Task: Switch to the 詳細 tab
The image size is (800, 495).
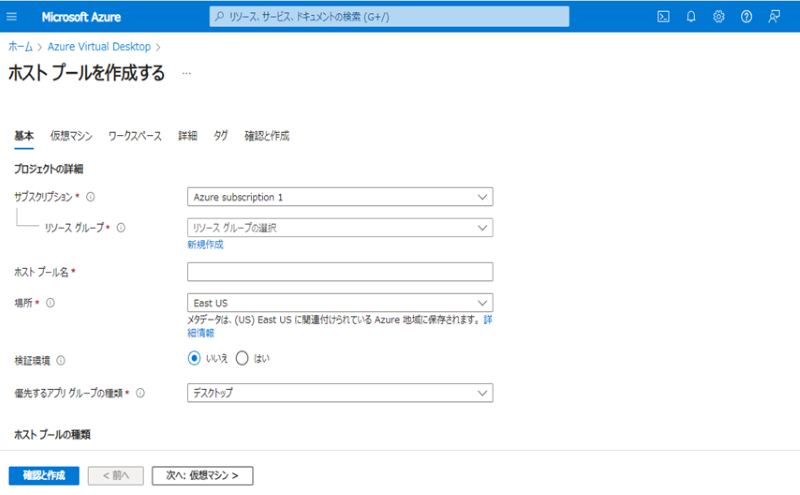Action: [187, 136]
